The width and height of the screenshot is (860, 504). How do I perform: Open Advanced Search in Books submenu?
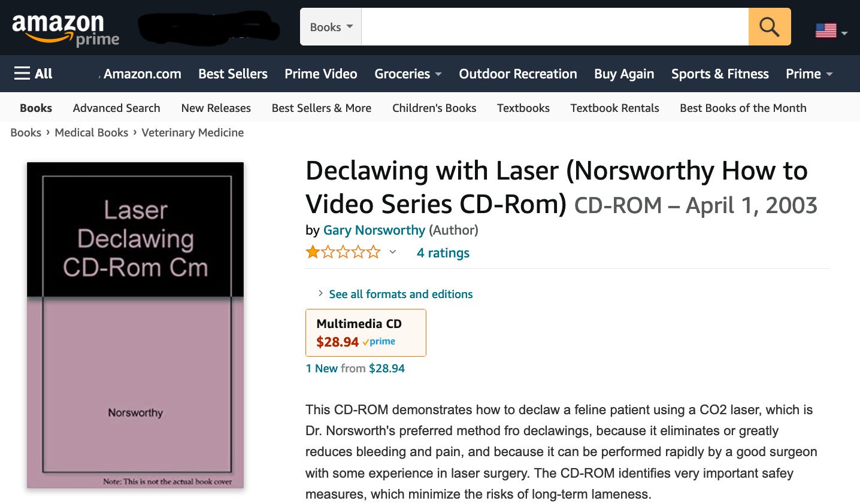tap(117, 108)
